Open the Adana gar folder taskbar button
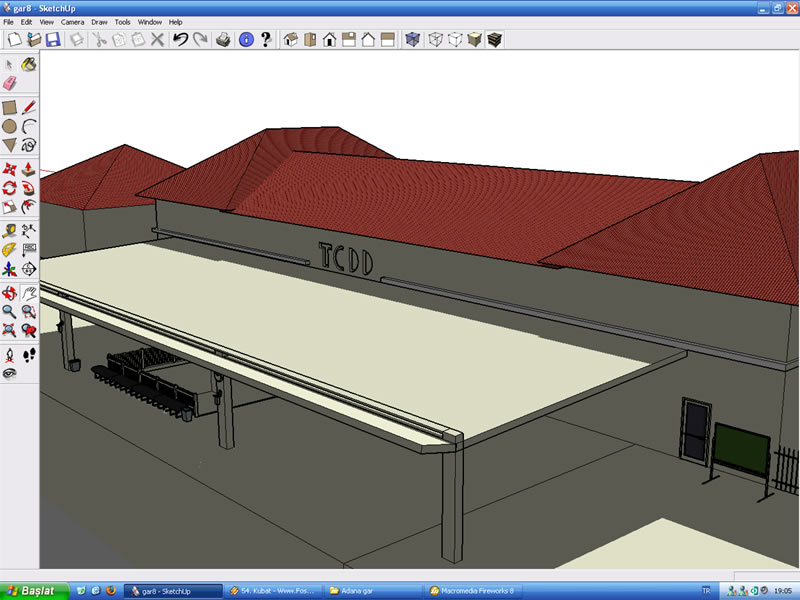This screenshot has height=600, width=800. click(x=374, y=591)
